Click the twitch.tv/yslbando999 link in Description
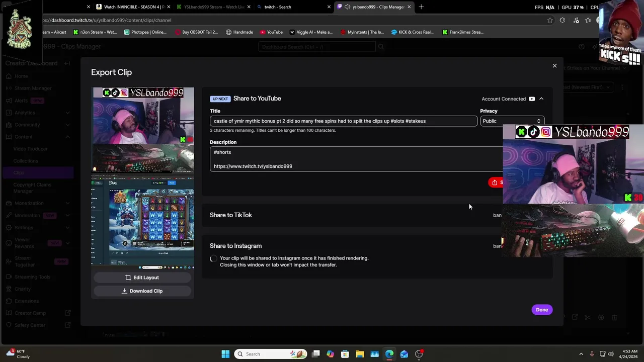The width and height of the screenshot is (644, 362). pos(253,166)
